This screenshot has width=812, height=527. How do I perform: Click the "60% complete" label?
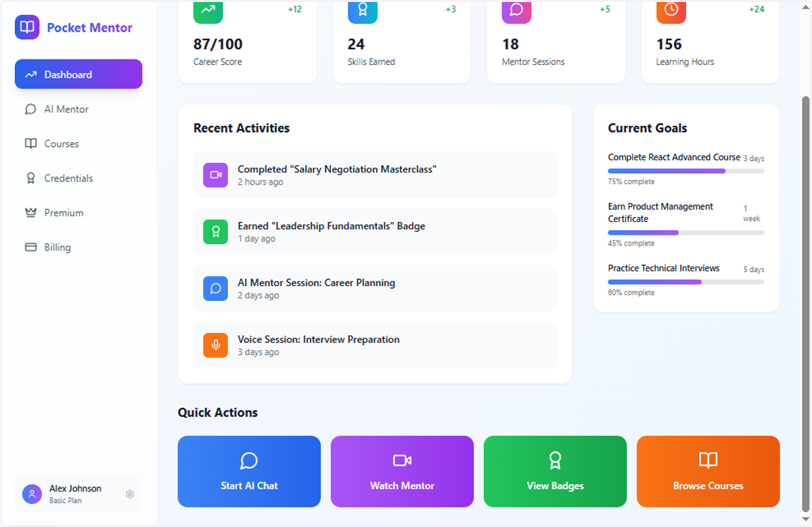click(631, 293)
